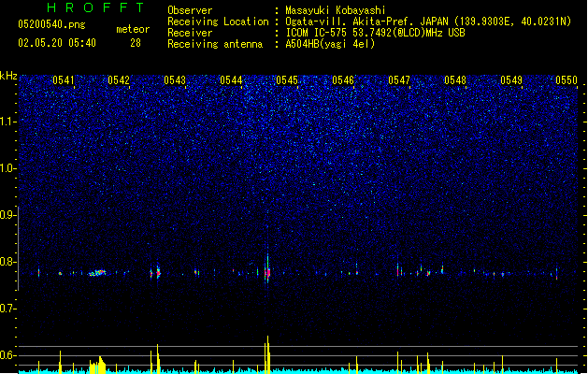
Task: Click the 0548 time marker
Action: pos(455,80)
